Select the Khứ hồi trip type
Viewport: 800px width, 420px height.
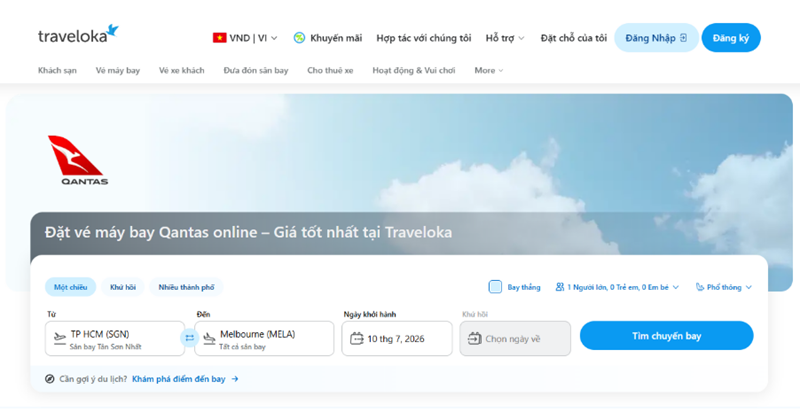[x=123, y=287]
